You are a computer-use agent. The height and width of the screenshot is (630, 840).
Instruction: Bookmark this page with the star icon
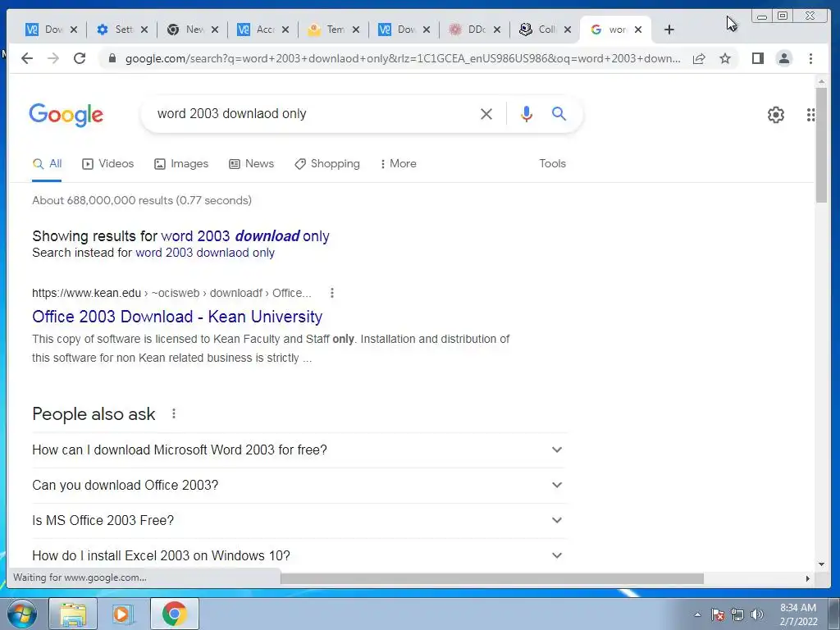pyautogui.click(x=725, y=58)
